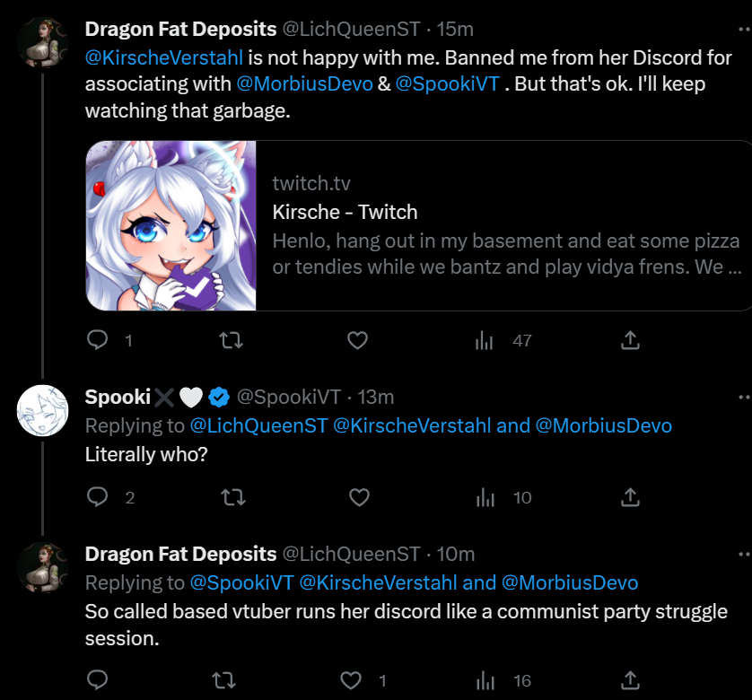Open the Kirsche - Twitch link card

point(419,225)
